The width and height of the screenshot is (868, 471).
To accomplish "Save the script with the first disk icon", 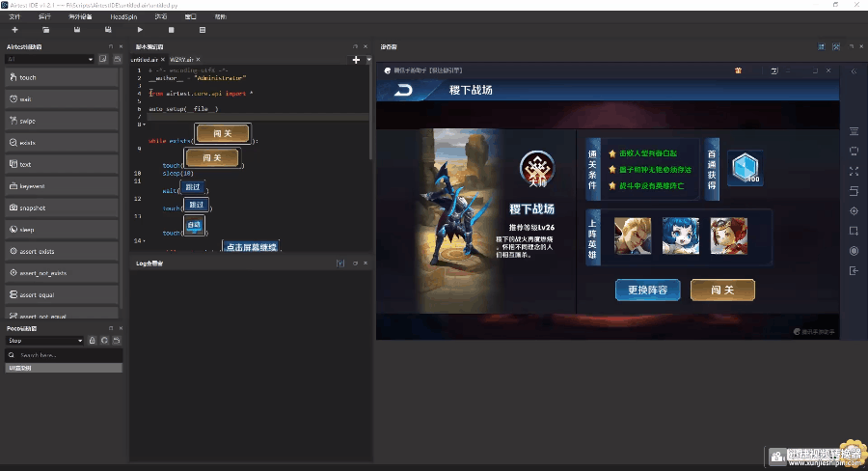I will pos(77,30).
